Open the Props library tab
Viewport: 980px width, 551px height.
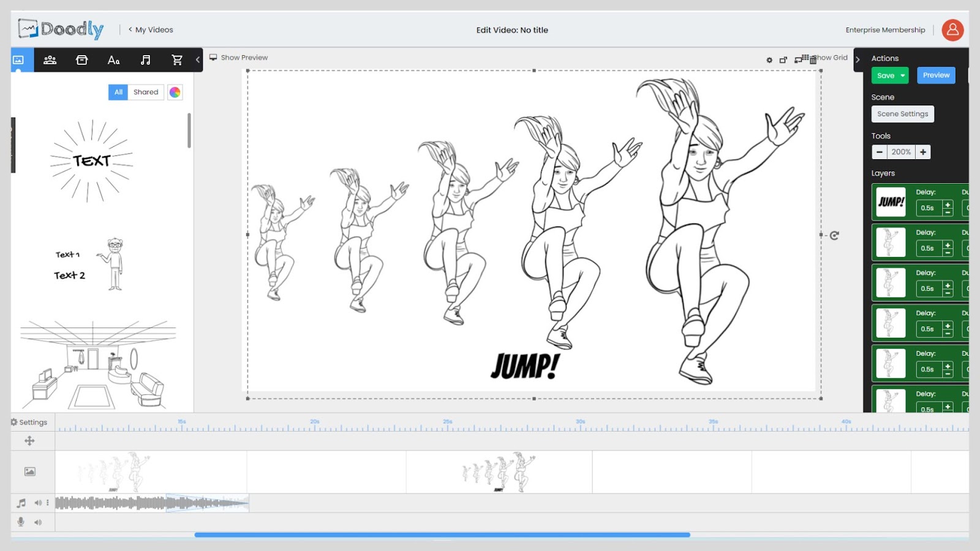pyautogui.click(x=81, y=60)
